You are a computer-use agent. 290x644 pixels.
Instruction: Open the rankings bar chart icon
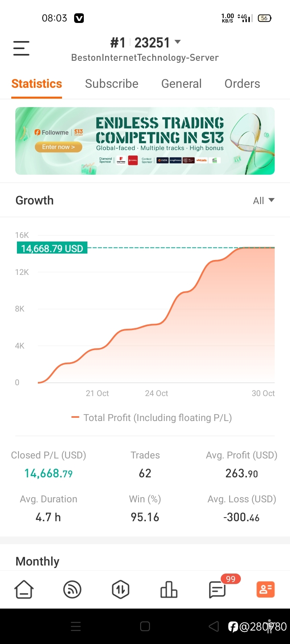(169, 590)
